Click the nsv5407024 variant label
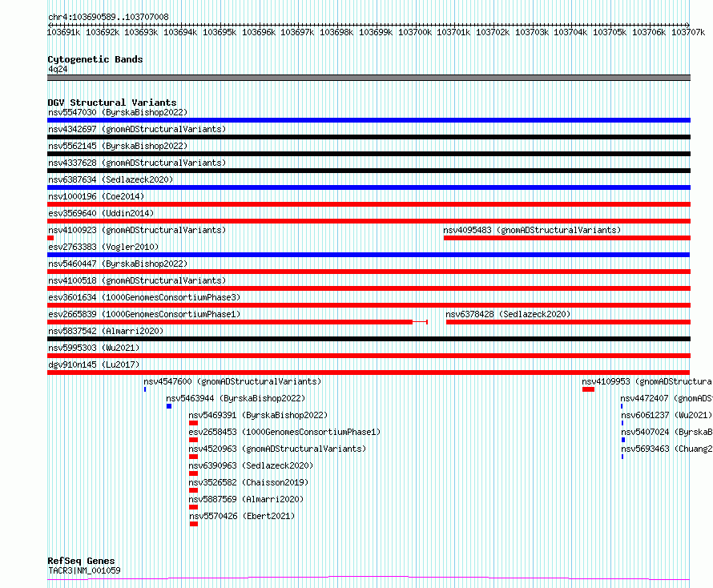 point(667,432)
